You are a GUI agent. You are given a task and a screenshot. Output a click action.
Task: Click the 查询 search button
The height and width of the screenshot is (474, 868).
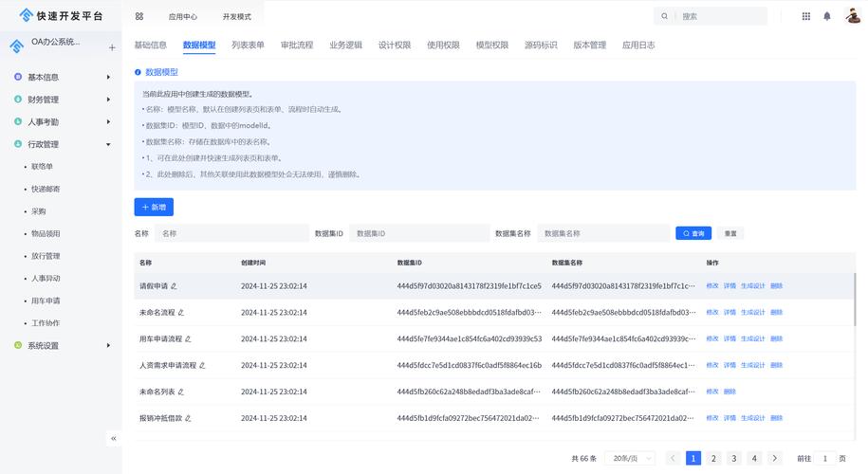[693, 233]
